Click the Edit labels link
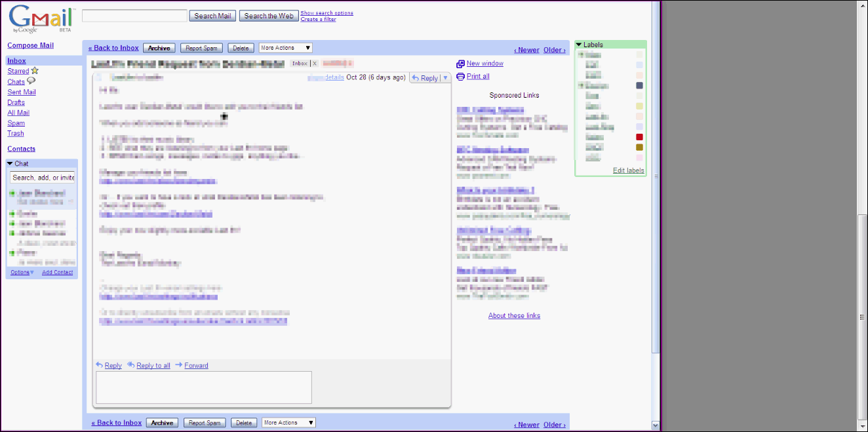 629,170
